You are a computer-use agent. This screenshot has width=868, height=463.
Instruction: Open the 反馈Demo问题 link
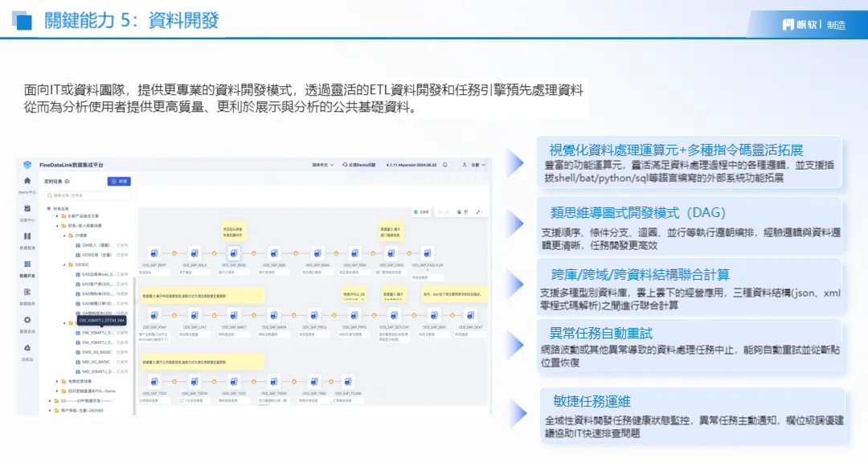click(359, 165)
